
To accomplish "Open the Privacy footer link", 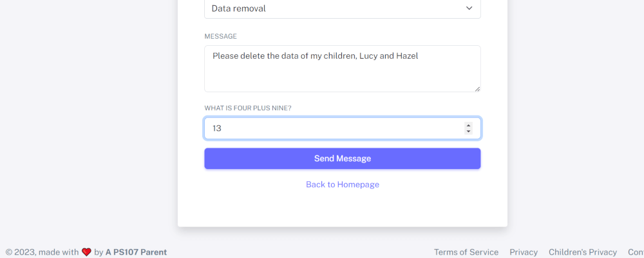I will [524, 252].
